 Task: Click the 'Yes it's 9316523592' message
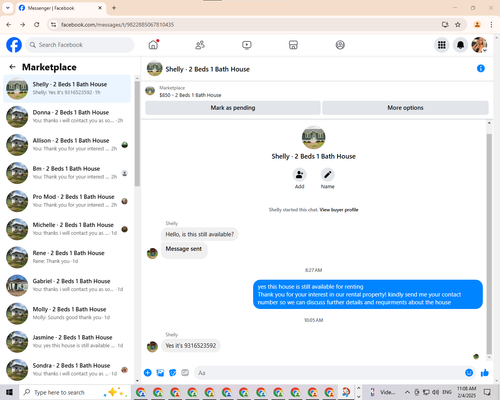[191, 346]
